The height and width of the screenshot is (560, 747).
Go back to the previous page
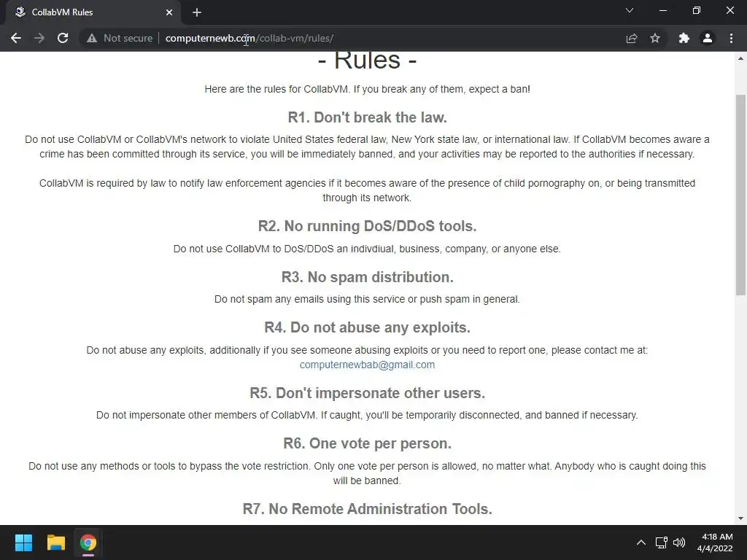pyautogui.click(x=16, y=38)
